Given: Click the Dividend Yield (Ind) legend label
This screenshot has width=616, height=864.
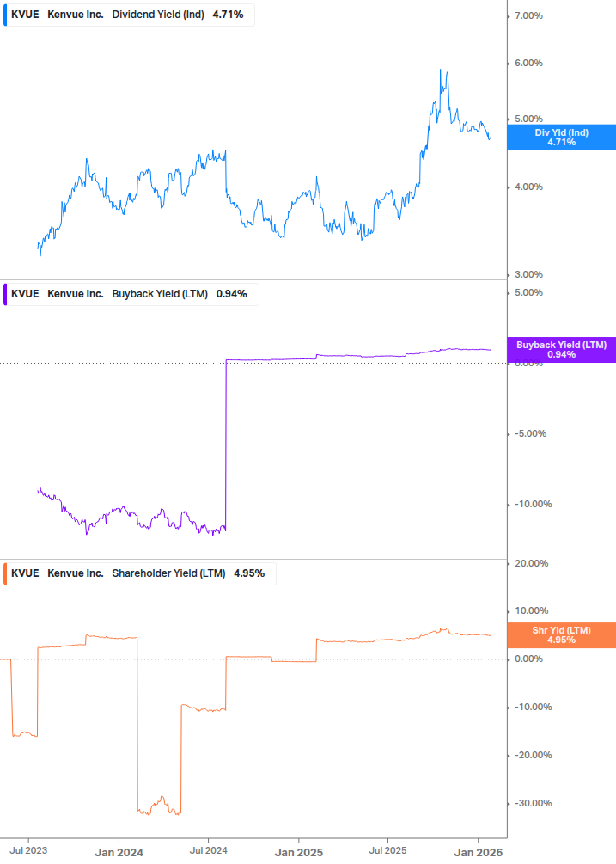Looking at the screenshot, I should [x=158, y=15].
